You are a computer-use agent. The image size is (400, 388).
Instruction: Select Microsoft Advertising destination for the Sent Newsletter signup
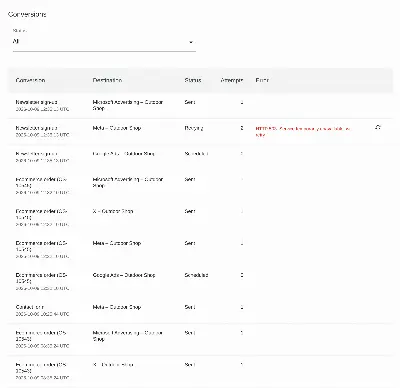point(128,105)
